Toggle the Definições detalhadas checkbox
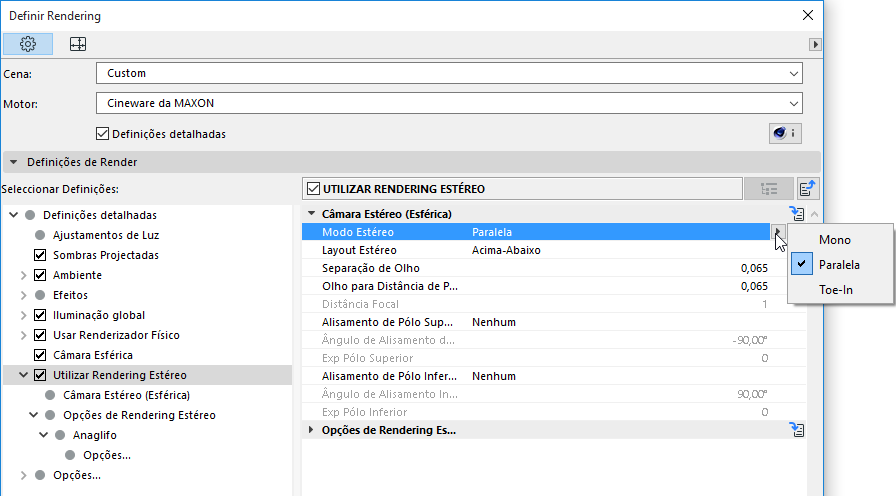 102,134
